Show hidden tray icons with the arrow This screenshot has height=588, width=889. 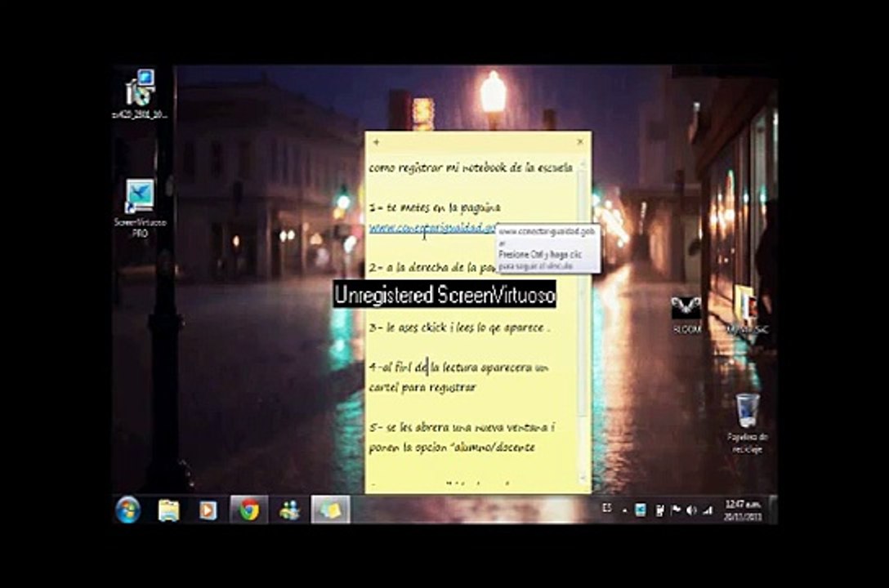click(x=625, y=511)
